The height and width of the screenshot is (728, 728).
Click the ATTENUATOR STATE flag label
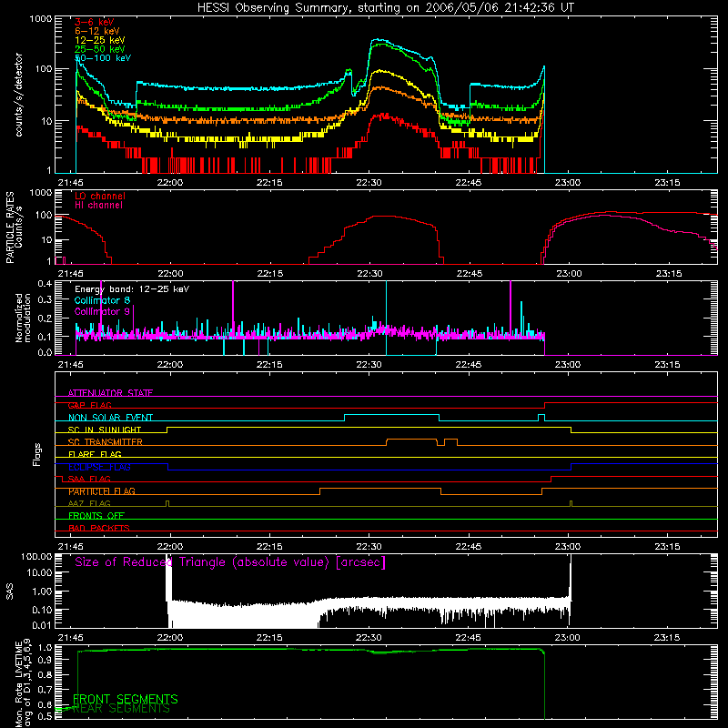tap(110, 393)
